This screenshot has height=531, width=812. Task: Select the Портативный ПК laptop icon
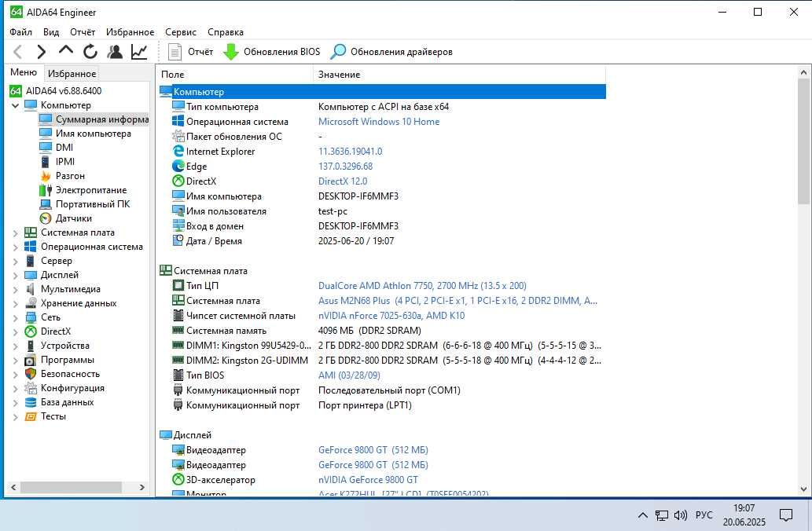point(46,204)
